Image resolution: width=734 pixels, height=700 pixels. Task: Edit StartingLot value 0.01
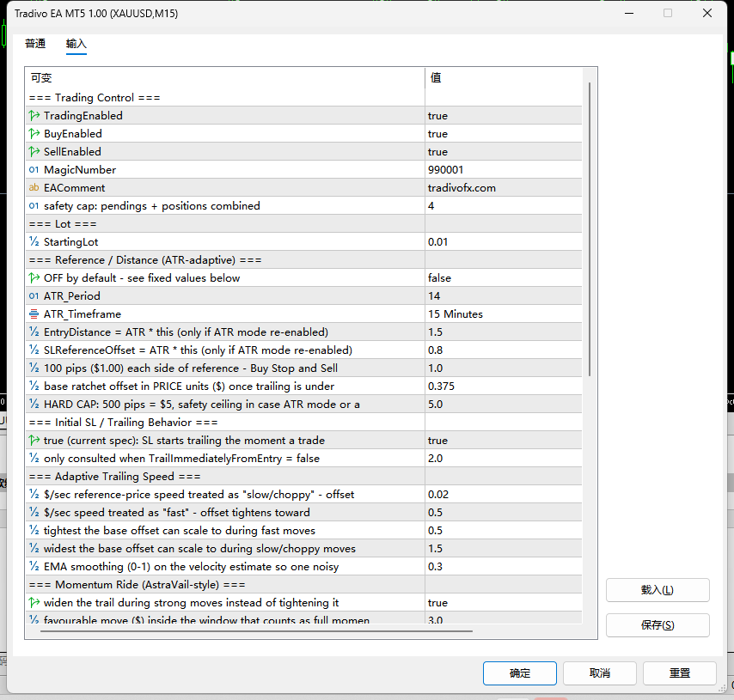(x=503, y=242)
